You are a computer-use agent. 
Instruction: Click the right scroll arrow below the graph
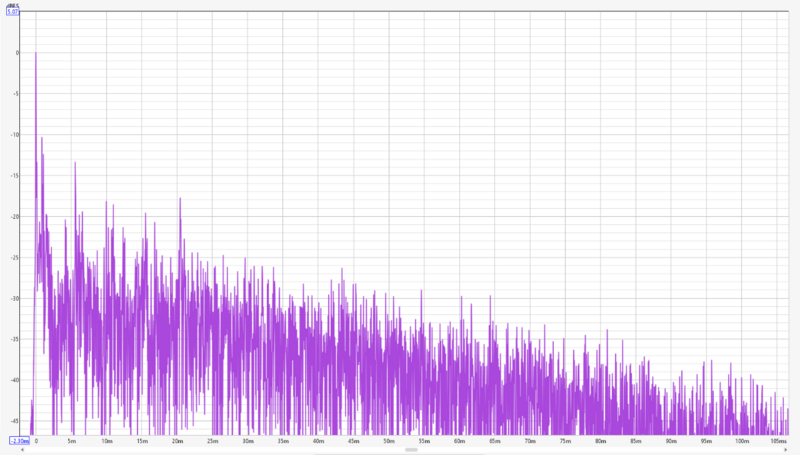(x=786, y=450)
